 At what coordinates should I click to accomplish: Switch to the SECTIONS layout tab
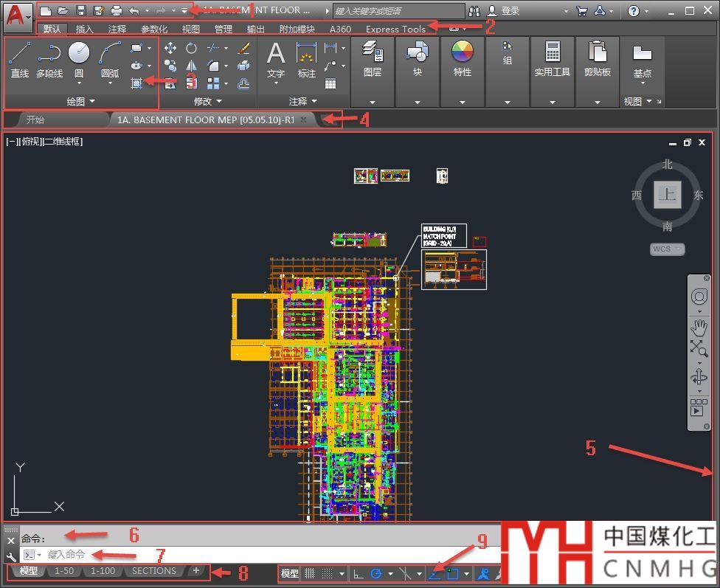[x=154, y=570]
